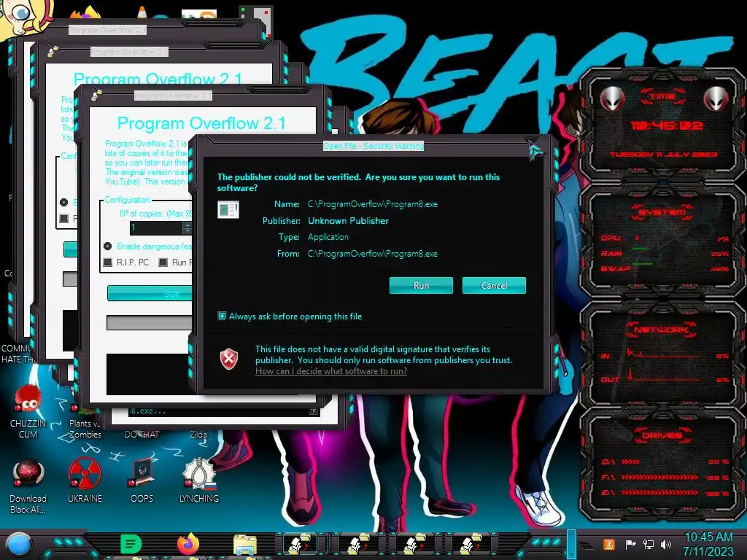Decrease copies with the stepper down arrow
Viewport: 747px width, 560px height.
(187, 231)
